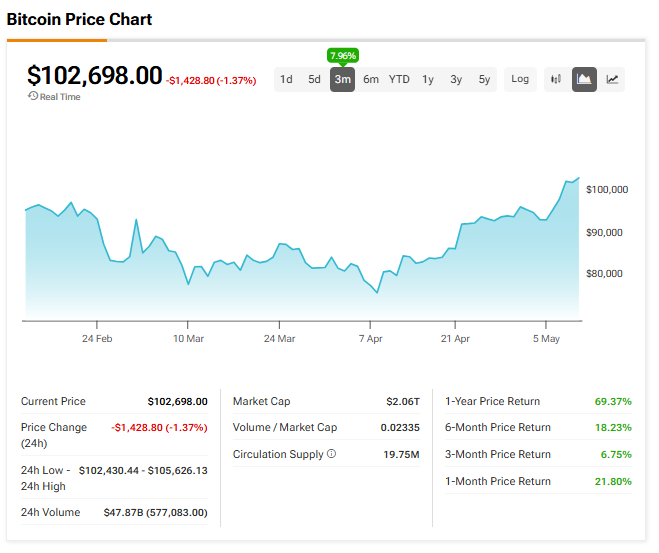
Task: Click the Real Time text label
Action: pyautogui.click(x=60, y=97)
